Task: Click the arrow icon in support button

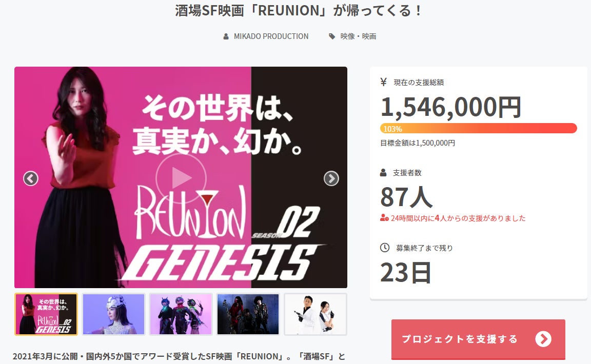Action: click(x=543, y=339)
